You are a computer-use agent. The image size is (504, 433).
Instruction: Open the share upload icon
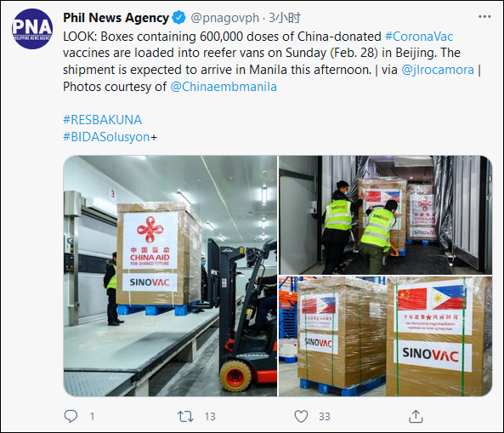(x=416, y=416)
